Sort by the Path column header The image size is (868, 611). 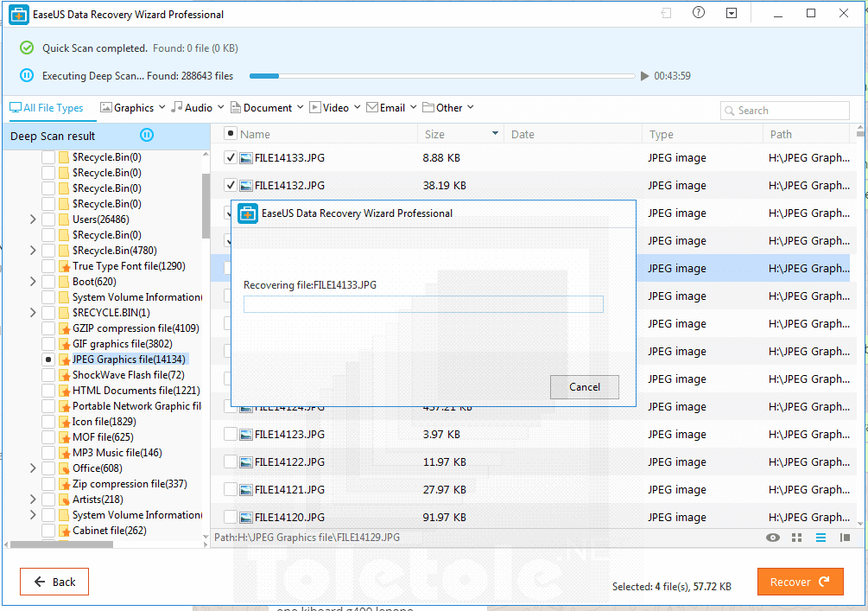(806, 134)
